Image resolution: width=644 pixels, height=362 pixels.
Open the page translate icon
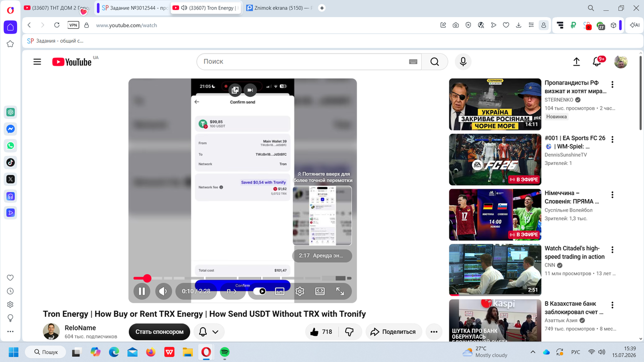tap(481, 25)
